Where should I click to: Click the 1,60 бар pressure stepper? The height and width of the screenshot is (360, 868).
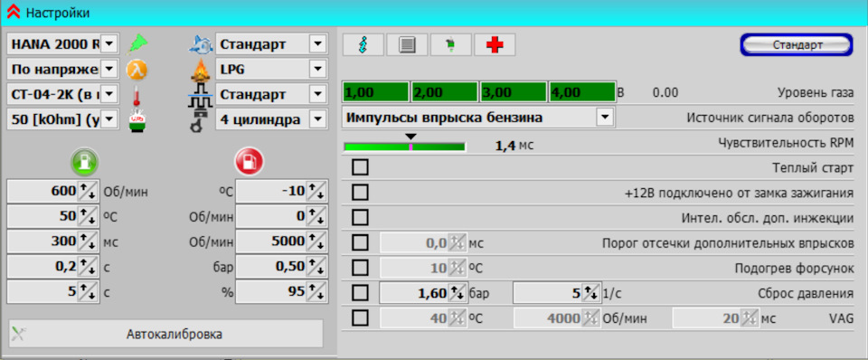[x=457, y=292]
